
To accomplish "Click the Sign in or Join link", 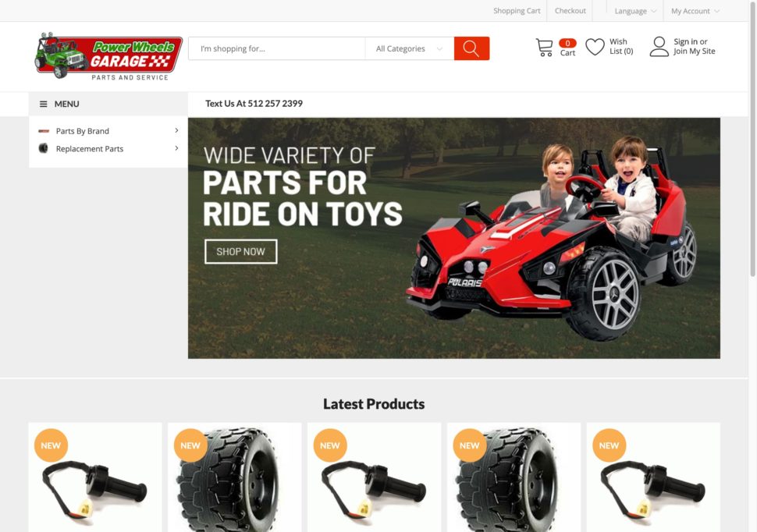I will [695, 46].
